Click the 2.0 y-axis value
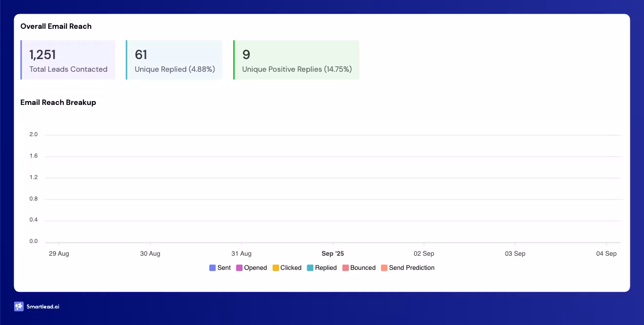Image resolution: width=644 pixels, height=325 pixels. click(x=34, y=135)
